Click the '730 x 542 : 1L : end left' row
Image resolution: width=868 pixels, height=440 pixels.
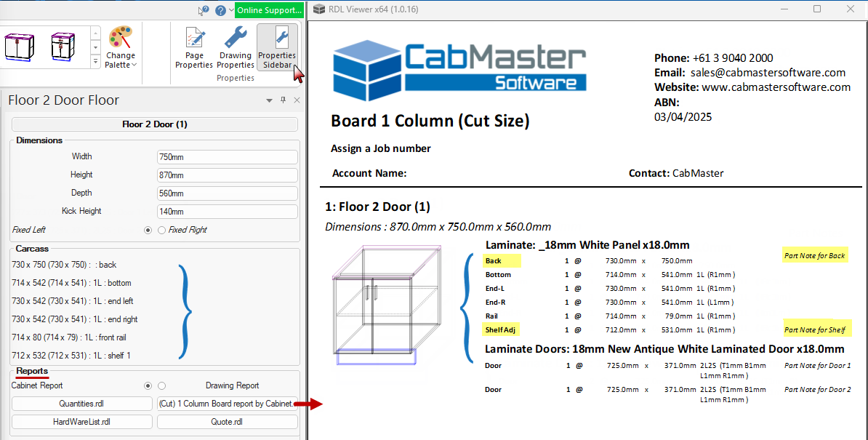(73, 301)
